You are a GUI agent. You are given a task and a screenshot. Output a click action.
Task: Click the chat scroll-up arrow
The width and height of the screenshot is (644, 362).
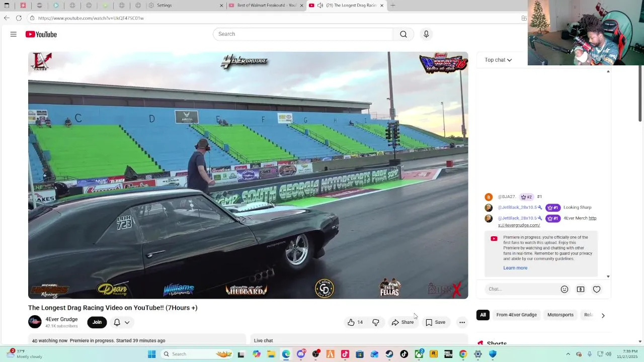608,71
